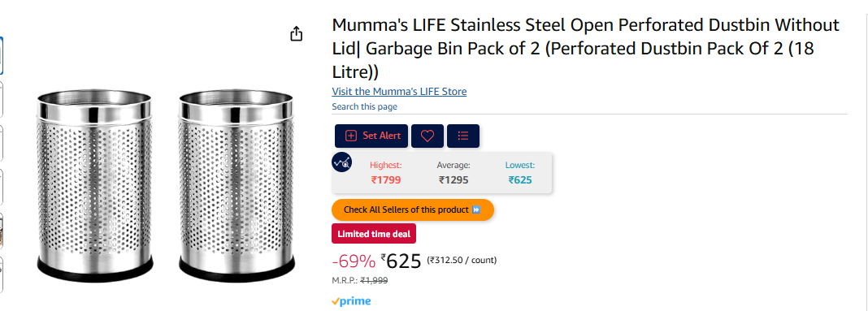Viewport: 868px width, 311px height.
Task: Add product to wishlist with heart icon
Action: (x=427, y=136)
